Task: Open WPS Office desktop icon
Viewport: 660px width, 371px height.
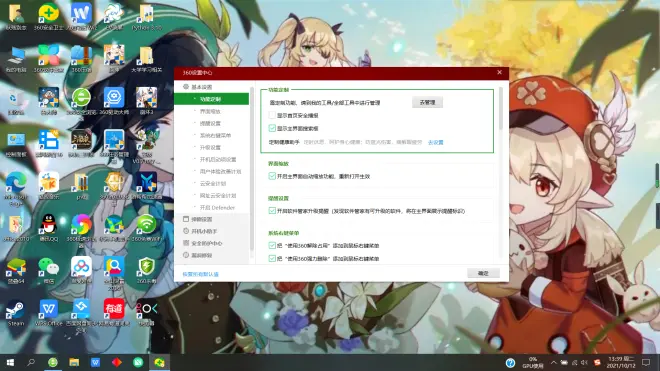Action: tap(49, 312)
